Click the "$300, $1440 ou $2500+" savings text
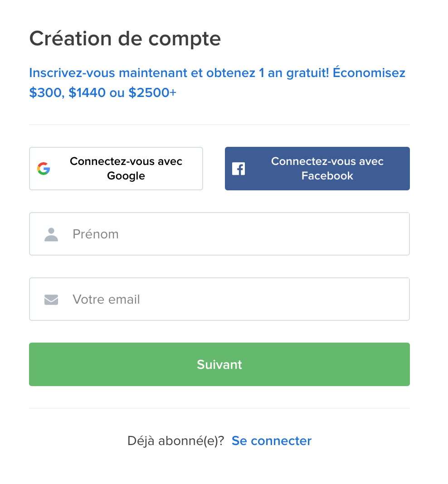 [x=102, y=93]
